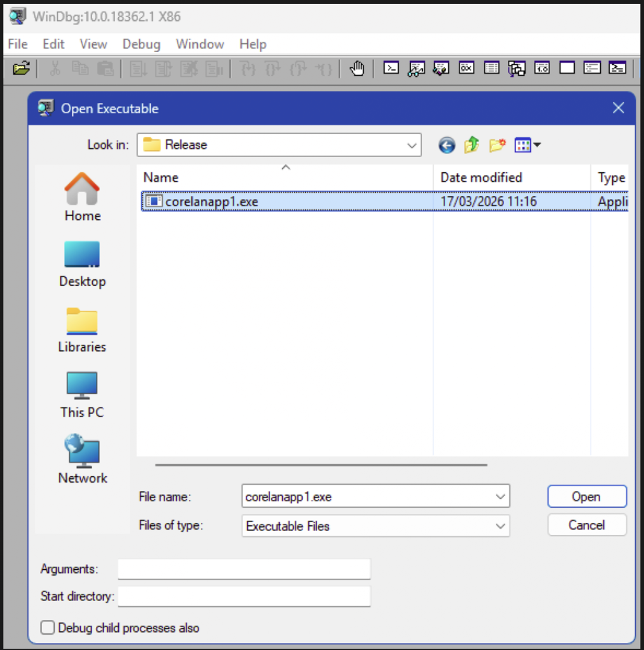Screen dimensions: 644x650
Task: Open the Window menu
Action: coord(200,44)
